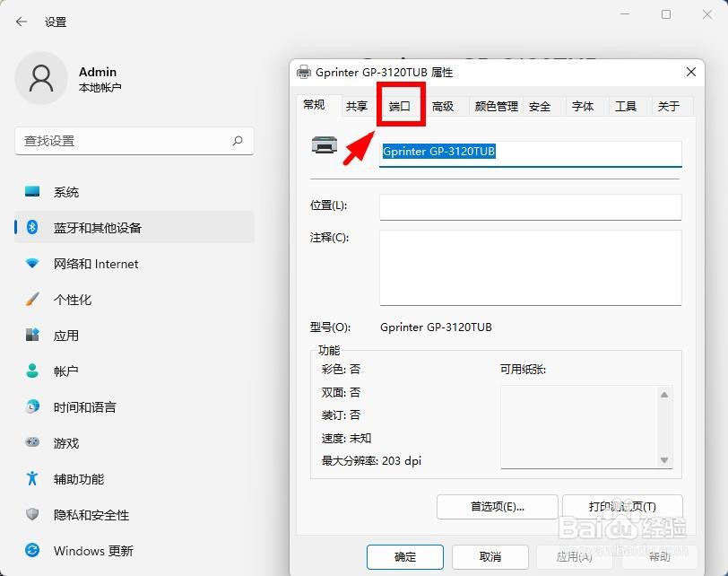Click the 彩色: 否 text
Screen dimensions: 728x576
(x=341, y=370)
